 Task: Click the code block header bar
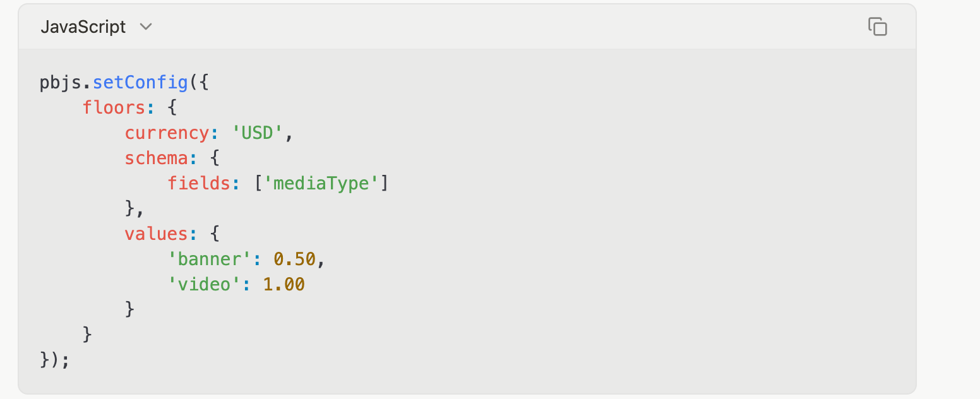(467, 27)
